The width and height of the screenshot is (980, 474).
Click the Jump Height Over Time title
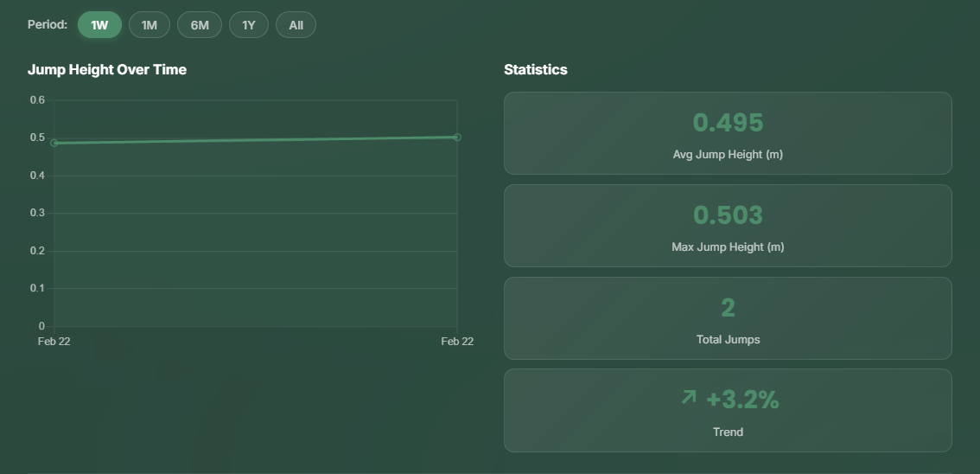pyautogui.click(x=107, y=69)
